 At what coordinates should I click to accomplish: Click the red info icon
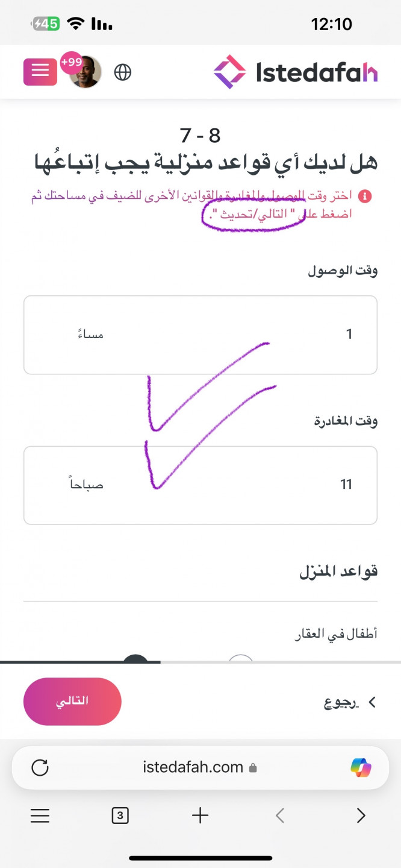(x=365, y=197)
